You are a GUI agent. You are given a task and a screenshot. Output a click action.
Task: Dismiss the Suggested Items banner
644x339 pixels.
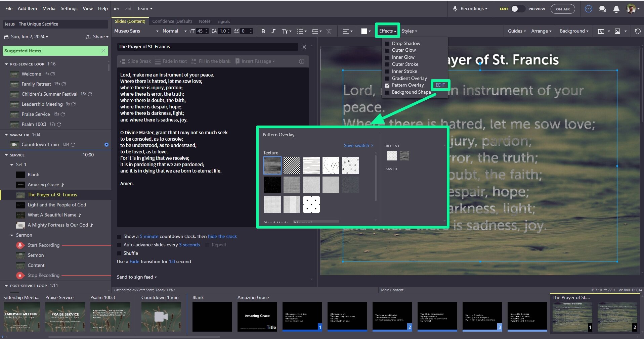[x=103, y=51]
